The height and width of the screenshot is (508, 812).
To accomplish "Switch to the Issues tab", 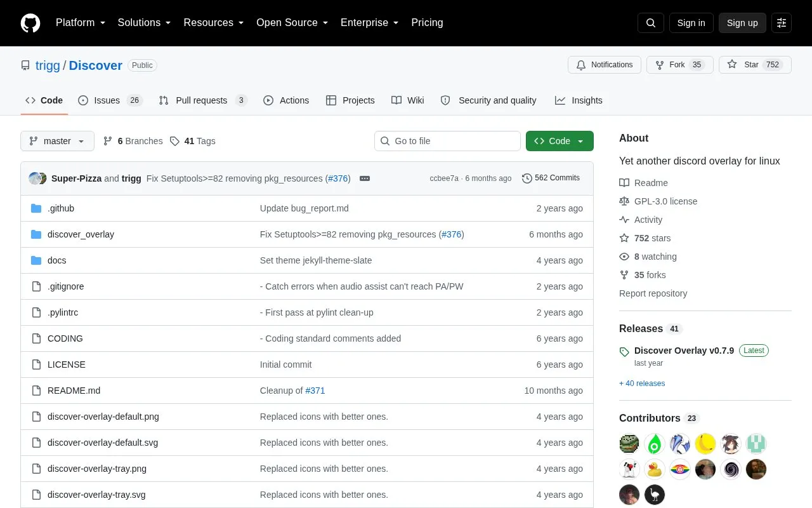I will [110, 100].
